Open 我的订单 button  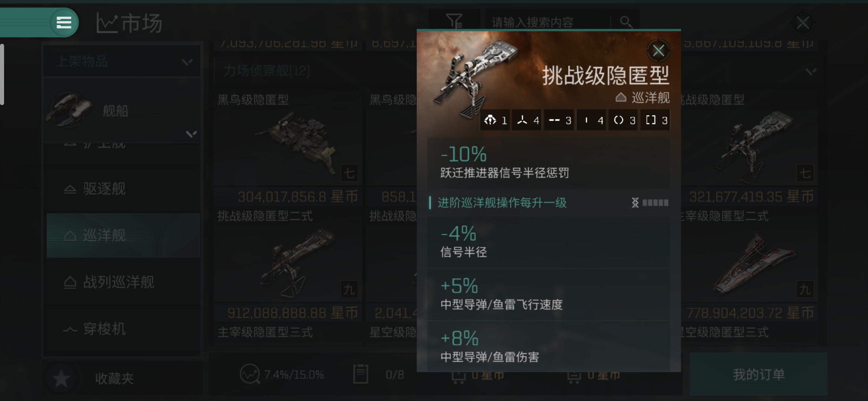coord(759,374)
